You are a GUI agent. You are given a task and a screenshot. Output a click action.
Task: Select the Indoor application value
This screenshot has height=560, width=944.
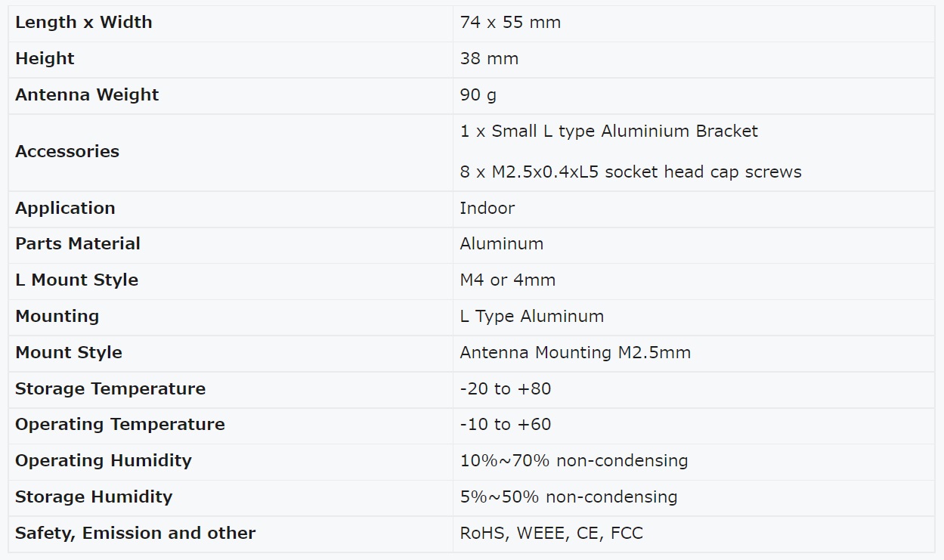point(487,208)
